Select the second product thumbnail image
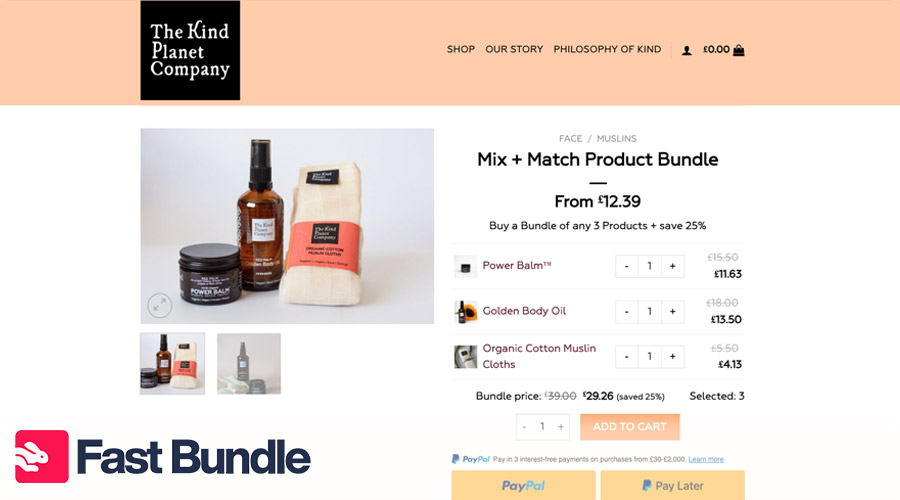 (249, 364)
